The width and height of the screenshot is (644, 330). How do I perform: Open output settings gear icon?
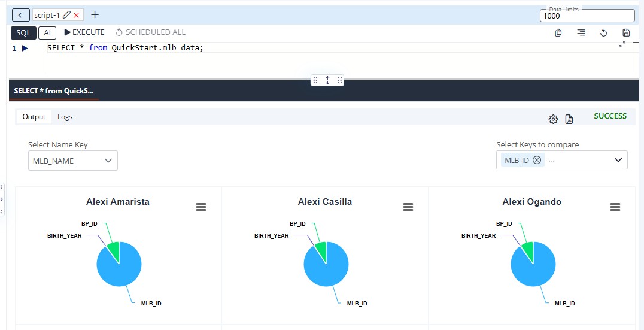pyautogui.click(x=553, y=119)
